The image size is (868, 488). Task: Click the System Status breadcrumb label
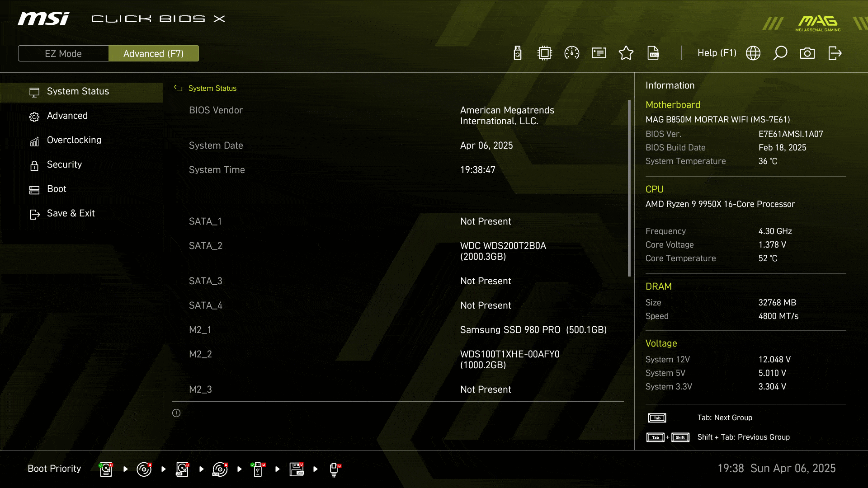click(x=212, y=88)
